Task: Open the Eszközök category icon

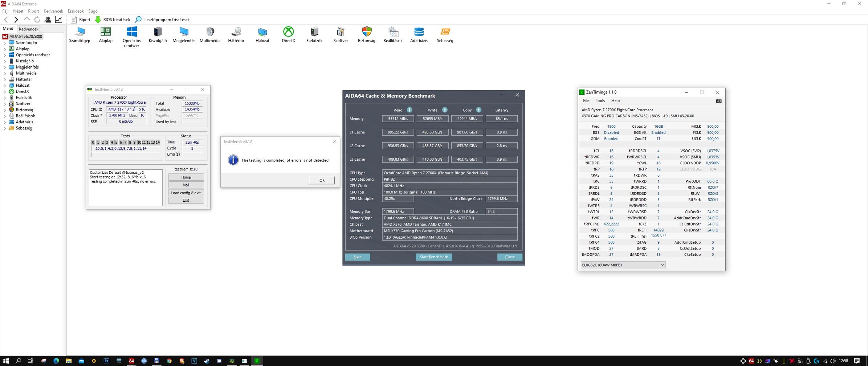Action: (x=314, y=35)
